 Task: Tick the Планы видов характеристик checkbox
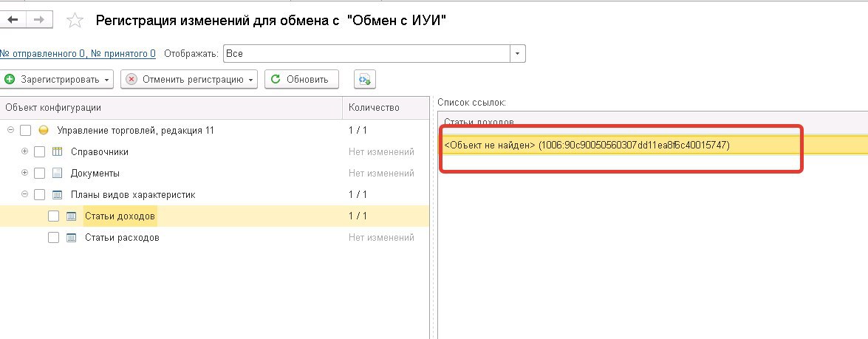pyautogui.click(x=39, y=195)
